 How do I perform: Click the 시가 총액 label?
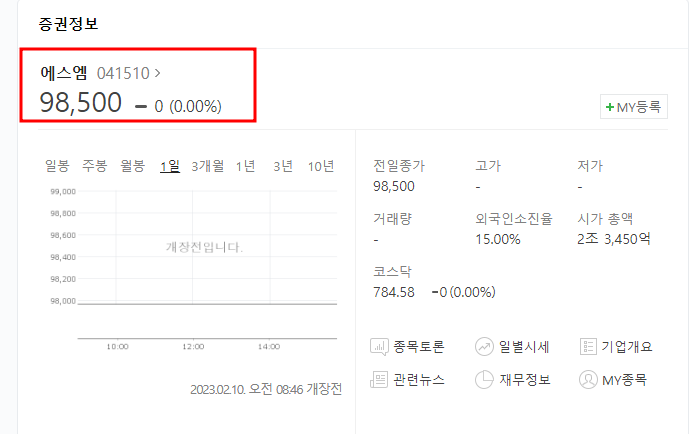tap(605, 218)
